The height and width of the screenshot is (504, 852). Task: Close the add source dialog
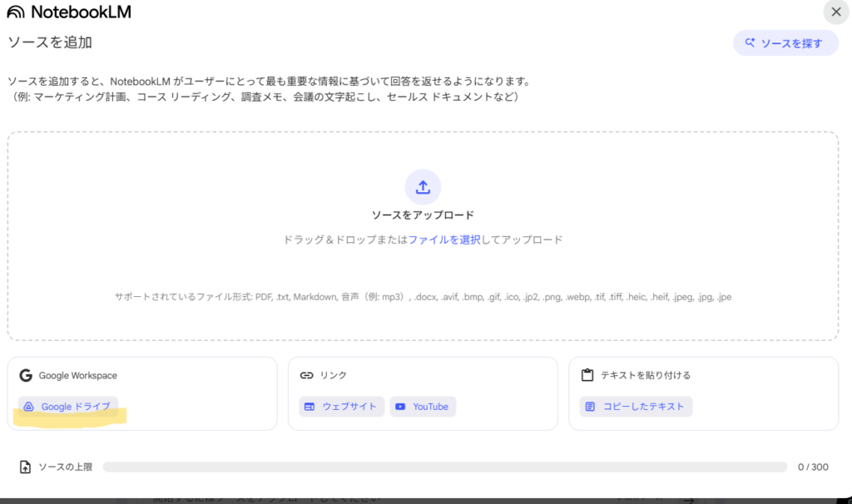(836, 12)
